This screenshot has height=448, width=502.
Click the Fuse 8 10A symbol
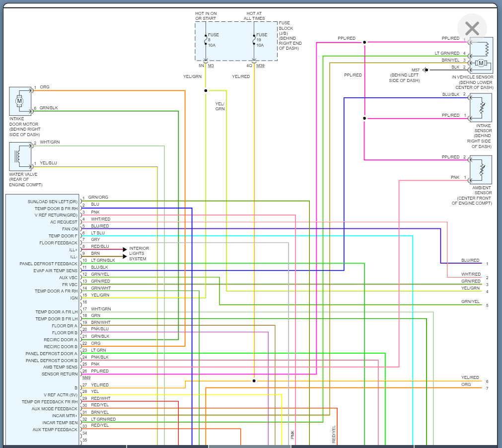coord(206,40)
